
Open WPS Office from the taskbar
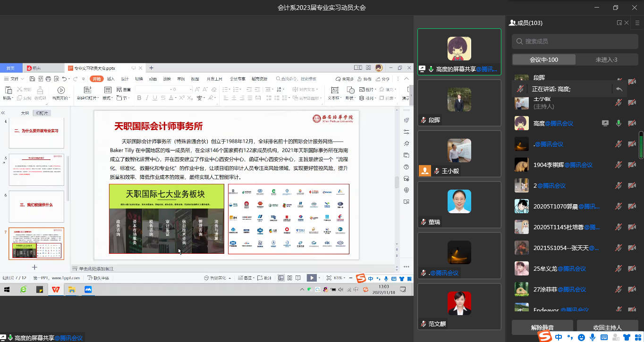(56, 290)
